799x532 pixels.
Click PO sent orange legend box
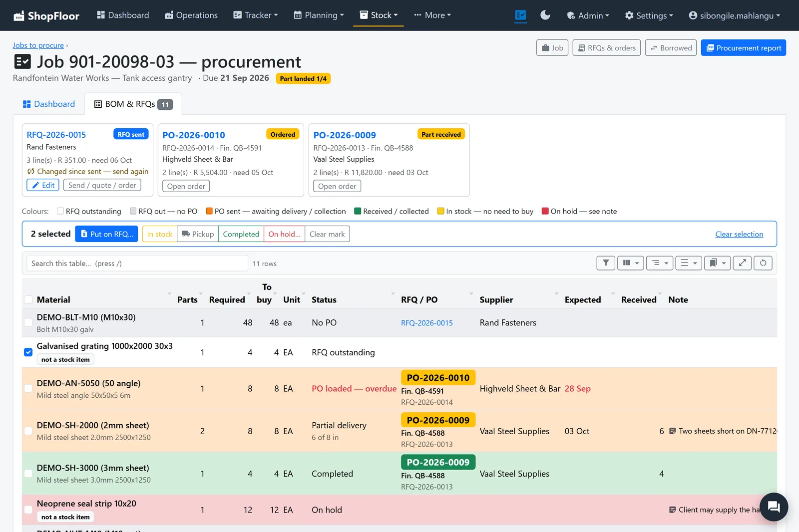(209, 211)
